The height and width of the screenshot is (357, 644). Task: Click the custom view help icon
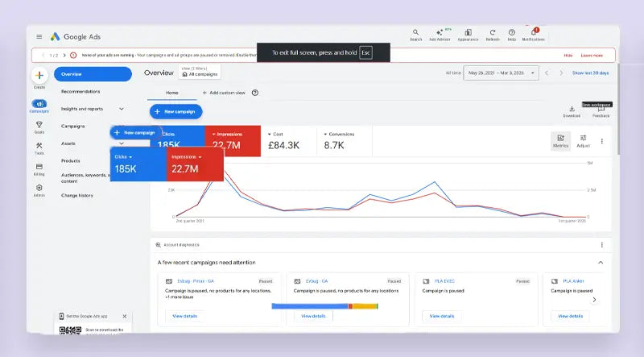tap(255, 93)
